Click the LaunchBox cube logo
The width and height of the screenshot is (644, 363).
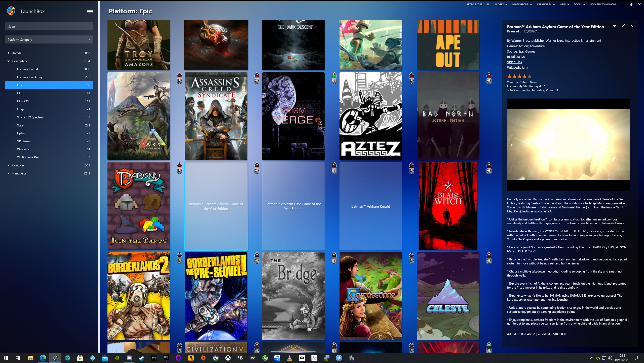click(11, 11)
